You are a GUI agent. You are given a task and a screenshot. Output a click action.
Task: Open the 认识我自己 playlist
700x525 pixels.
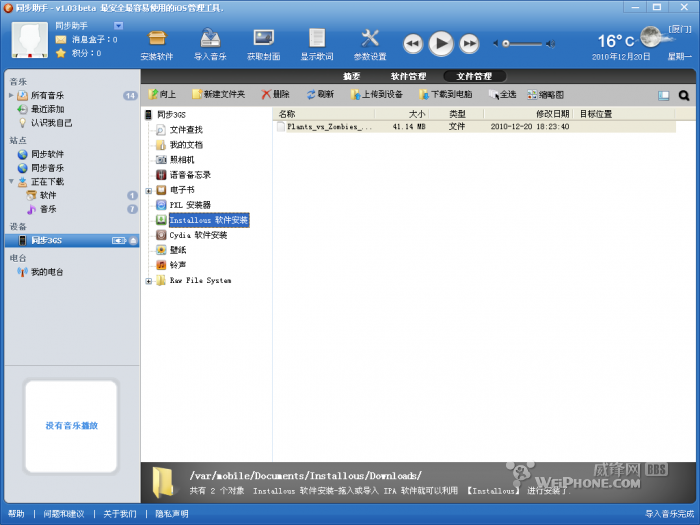51,123
